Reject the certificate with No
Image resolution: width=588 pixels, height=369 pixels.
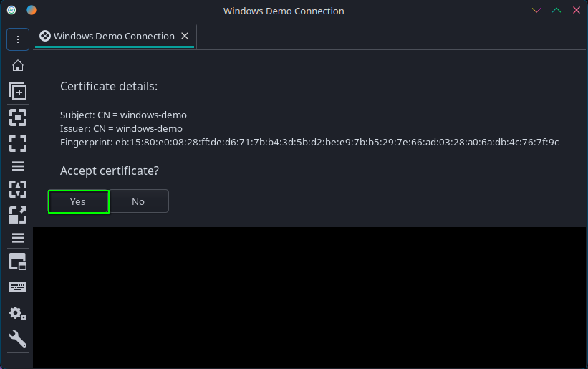tap(138, 201)
